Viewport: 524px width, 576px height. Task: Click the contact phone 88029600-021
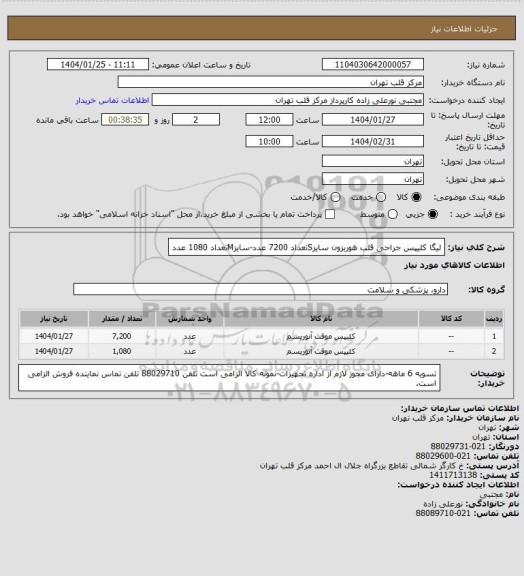443,456
